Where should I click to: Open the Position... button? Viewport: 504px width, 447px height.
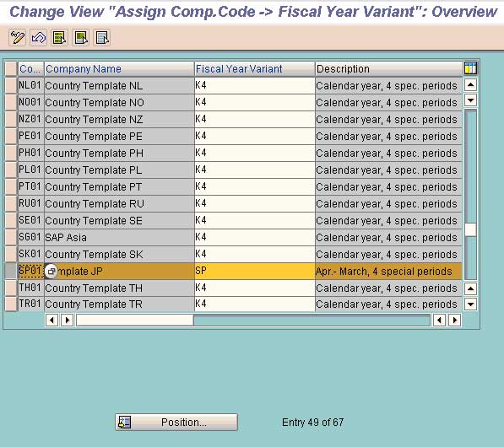pyautogui.click(x=176, y=422)
